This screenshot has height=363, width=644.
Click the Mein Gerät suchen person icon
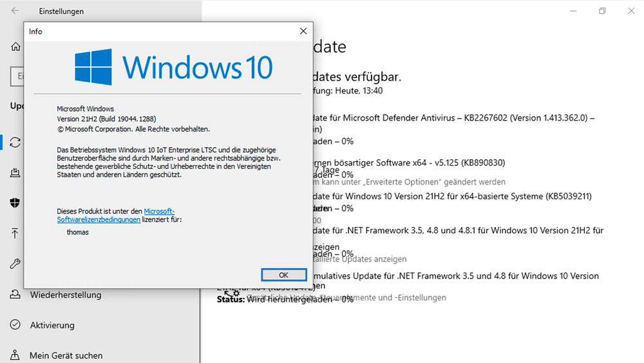pos(15,355)
